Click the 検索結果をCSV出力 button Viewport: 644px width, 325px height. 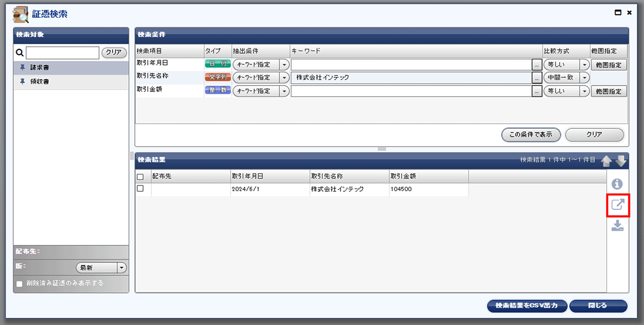pyautogui.click(x=527, y=306)
